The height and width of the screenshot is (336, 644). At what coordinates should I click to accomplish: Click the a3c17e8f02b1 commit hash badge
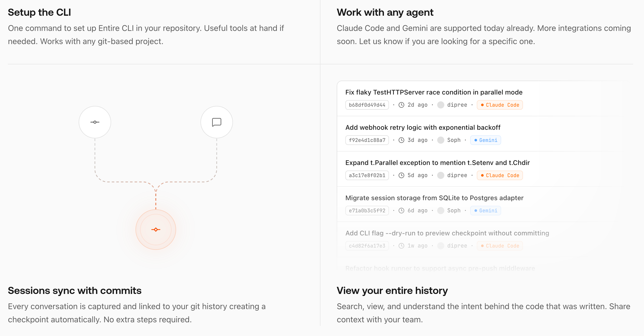[367, 175]
